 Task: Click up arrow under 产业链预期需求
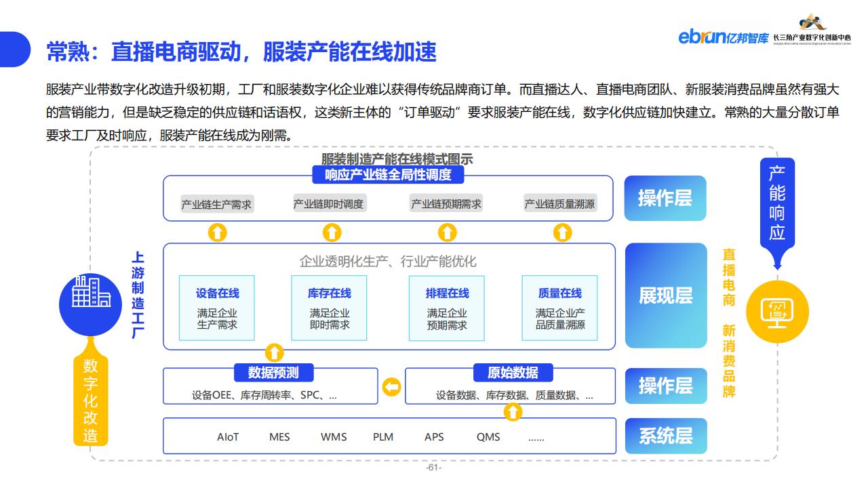447,232
